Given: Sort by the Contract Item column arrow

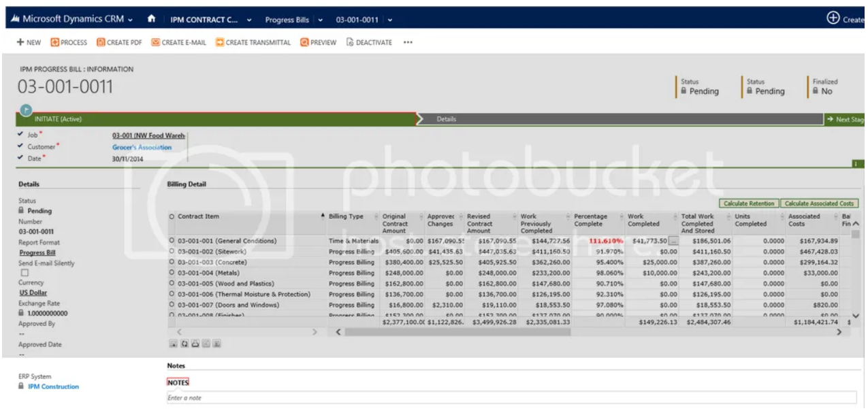Looking at the screenshot, I should [322, 216].
